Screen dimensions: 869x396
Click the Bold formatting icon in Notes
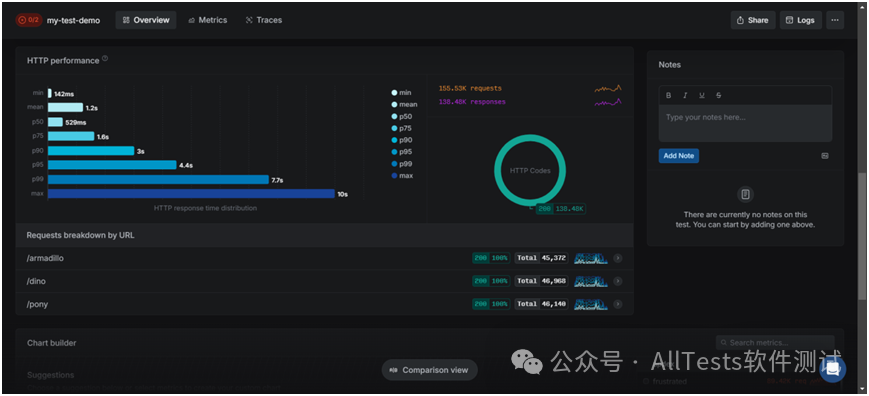[x=668, y=95]
